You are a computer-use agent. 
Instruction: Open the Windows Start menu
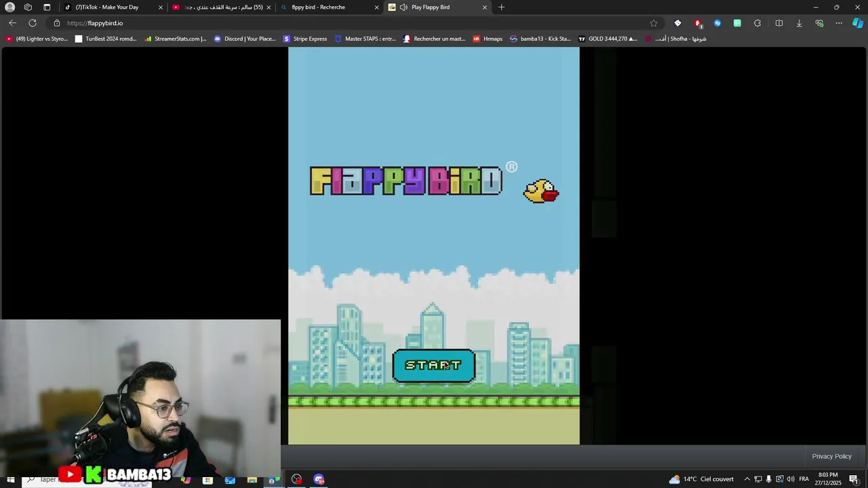tap(10, 480)
